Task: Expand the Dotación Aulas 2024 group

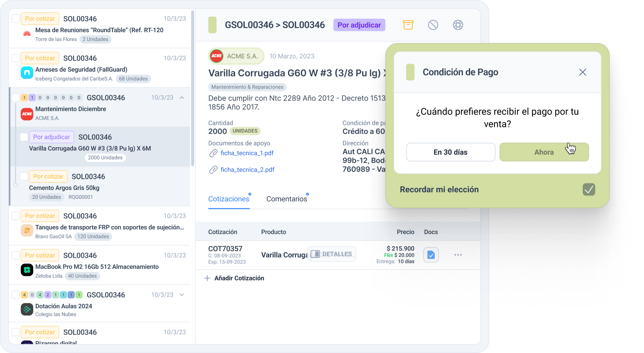Action: click(x=182, y=295)
